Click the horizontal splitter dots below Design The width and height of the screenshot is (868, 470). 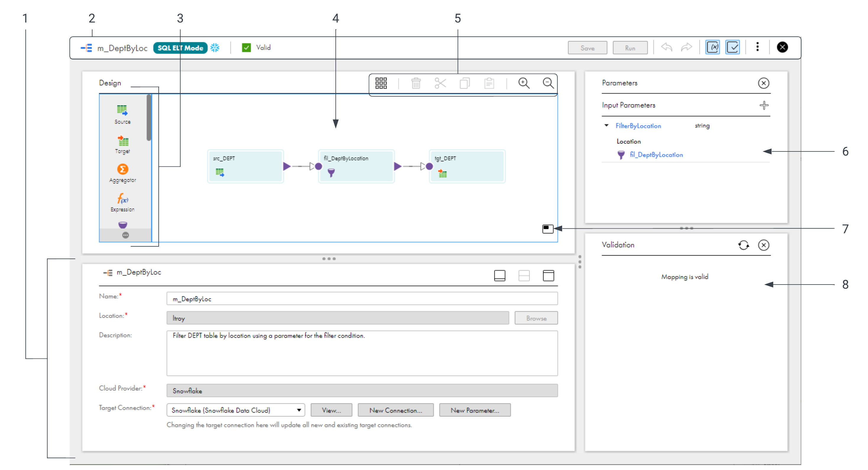coord(329,259)
